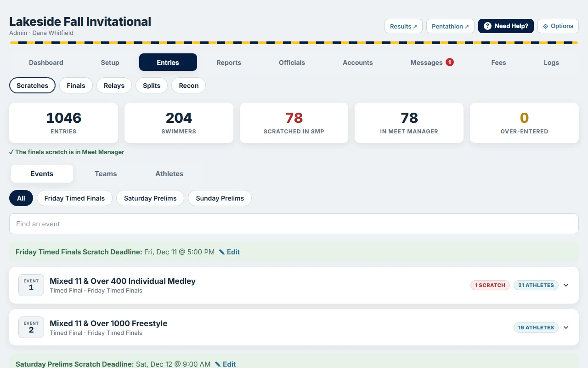Click the Find an event search field
This screenshot has width=588, height=368.
(x=294, y=224)
